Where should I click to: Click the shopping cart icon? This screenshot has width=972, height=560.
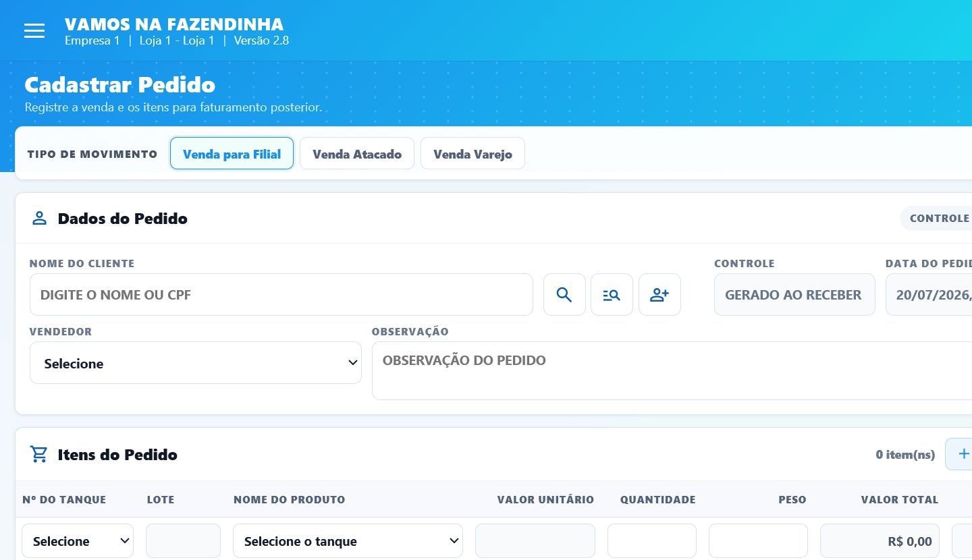pos(39,455)
